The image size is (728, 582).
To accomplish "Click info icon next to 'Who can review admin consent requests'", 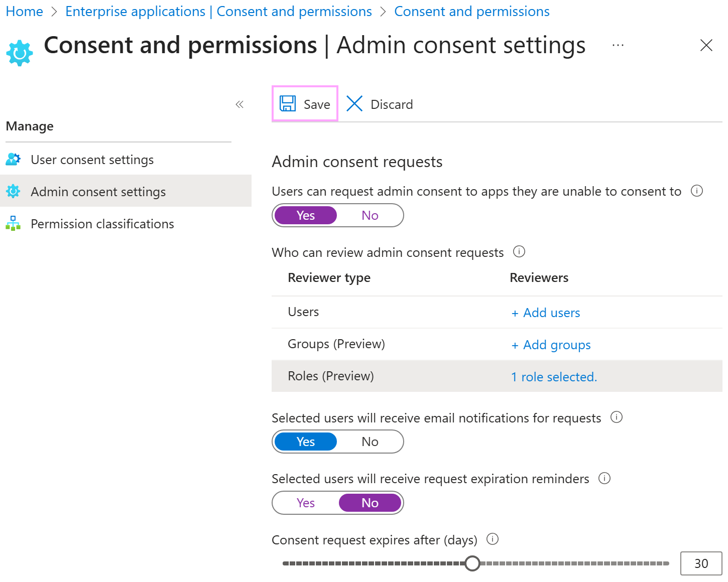I will point(519,251).
